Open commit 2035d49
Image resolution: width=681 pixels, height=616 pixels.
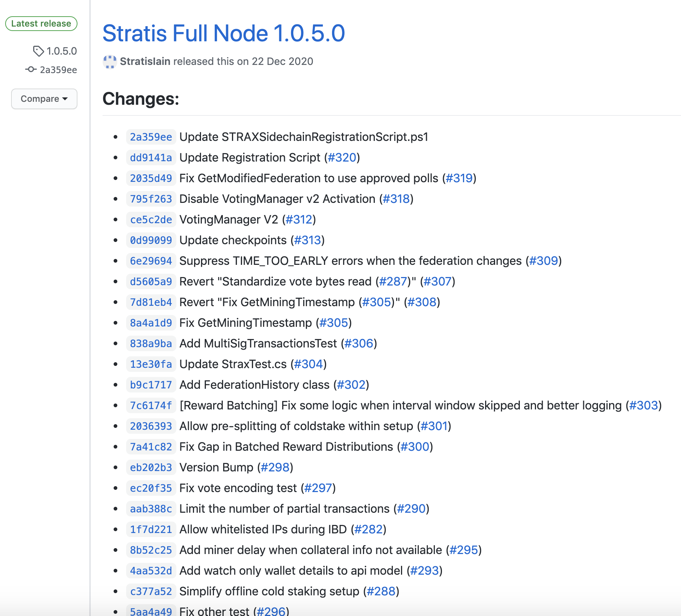pyautogui.click(x=151, y=178)
